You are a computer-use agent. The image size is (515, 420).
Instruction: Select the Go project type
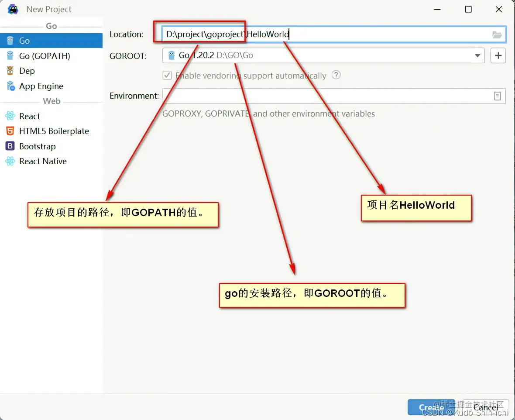[x=51, y=41]
